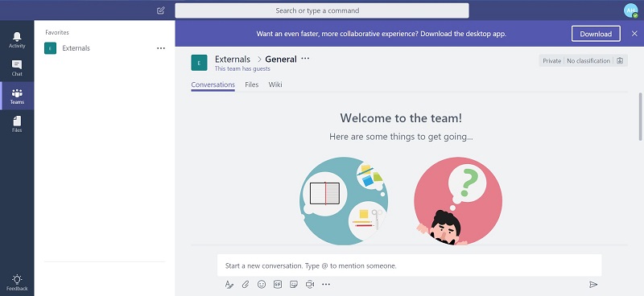Open more options for Externals team

(x=161, y=48)
